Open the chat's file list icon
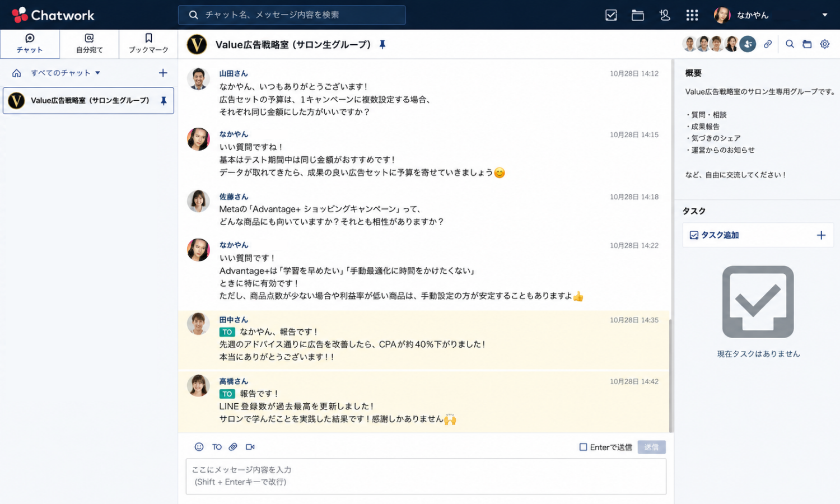Screen dimensions: 840x504 (x=807, y=44)
